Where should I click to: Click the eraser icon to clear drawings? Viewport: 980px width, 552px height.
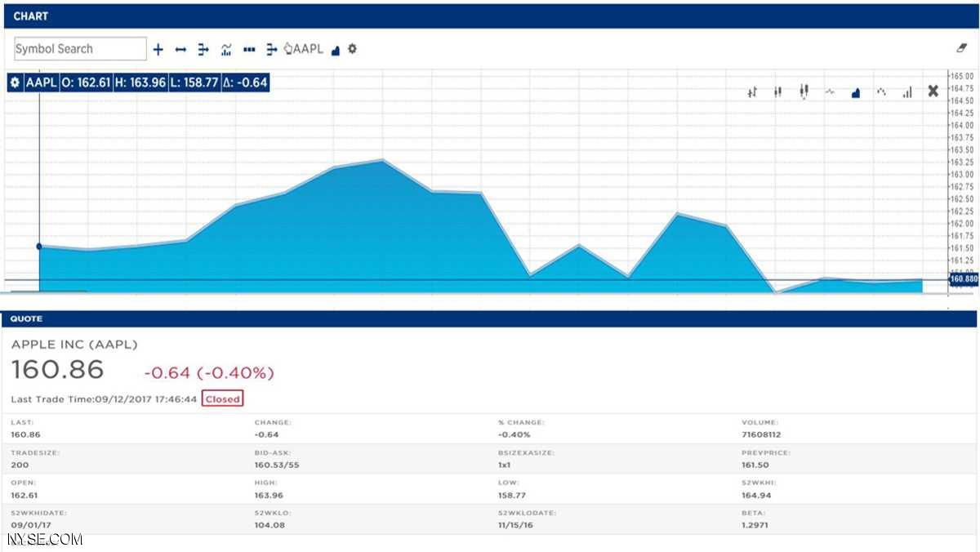pyautogui.click(x=961, y=48)
